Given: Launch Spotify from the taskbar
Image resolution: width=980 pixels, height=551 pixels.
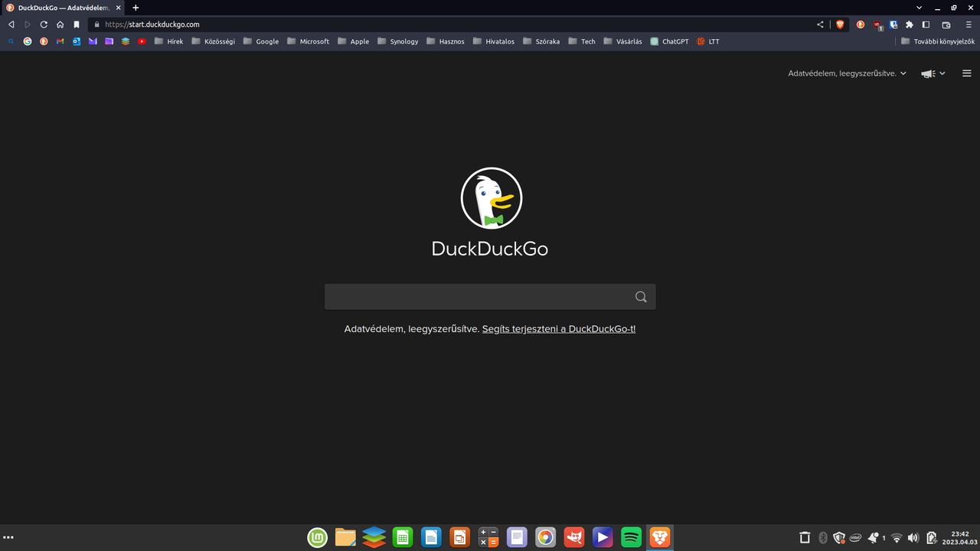Looking at the screenshot, I should tap(630, 537).
